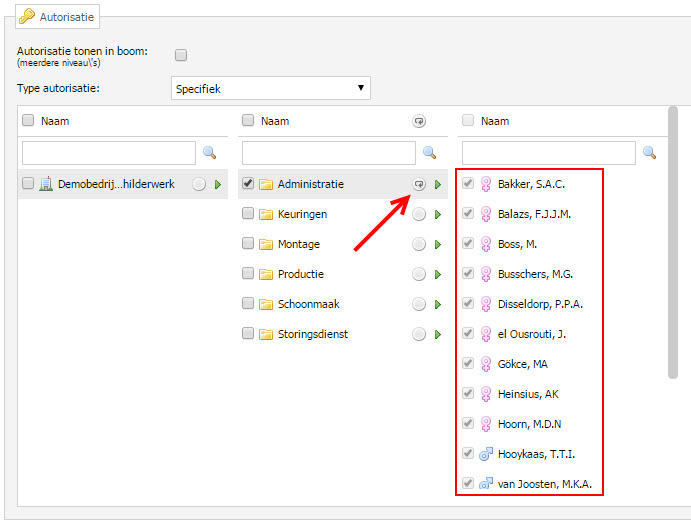Enable Autorisatie tonen in boom checkbox
691x525 pixels.
click(x=181, y=55)
